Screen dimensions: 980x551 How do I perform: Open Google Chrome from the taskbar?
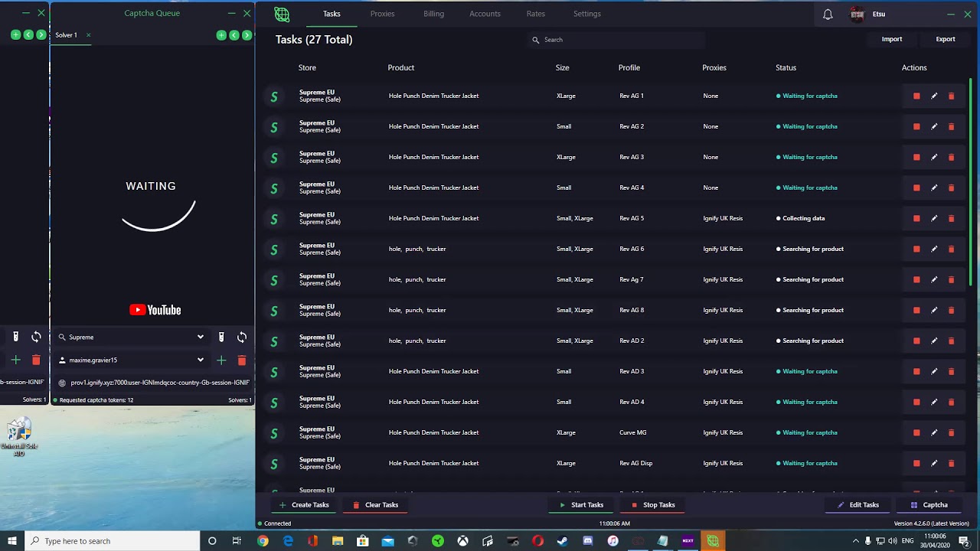click(x=263, y=541)
